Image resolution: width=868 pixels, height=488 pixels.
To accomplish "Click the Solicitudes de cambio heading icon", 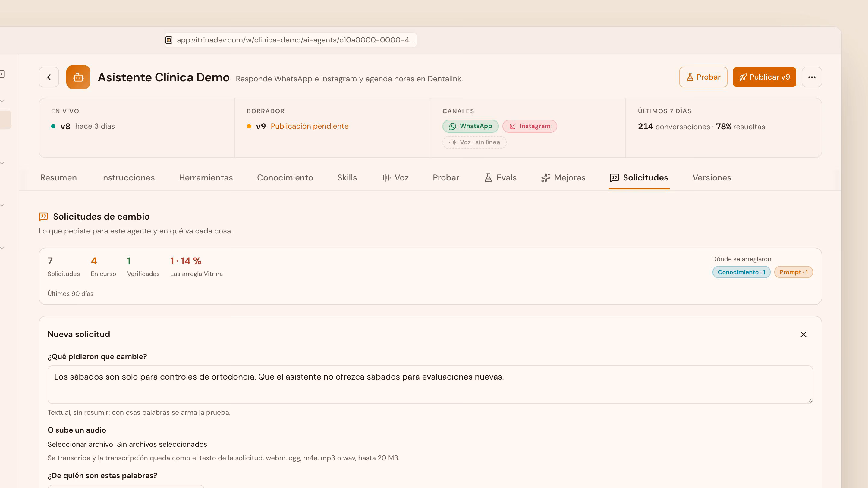I will 43,217.
